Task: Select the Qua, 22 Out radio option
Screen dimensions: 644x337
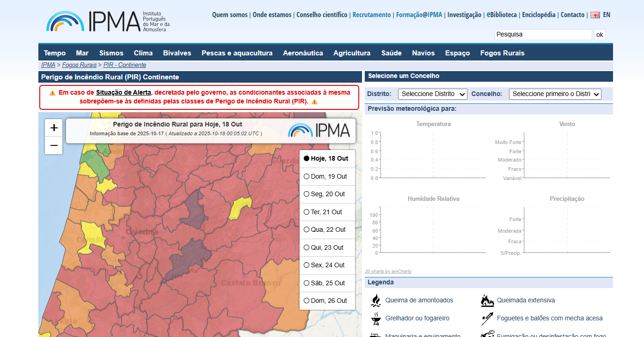Action: 307,229
